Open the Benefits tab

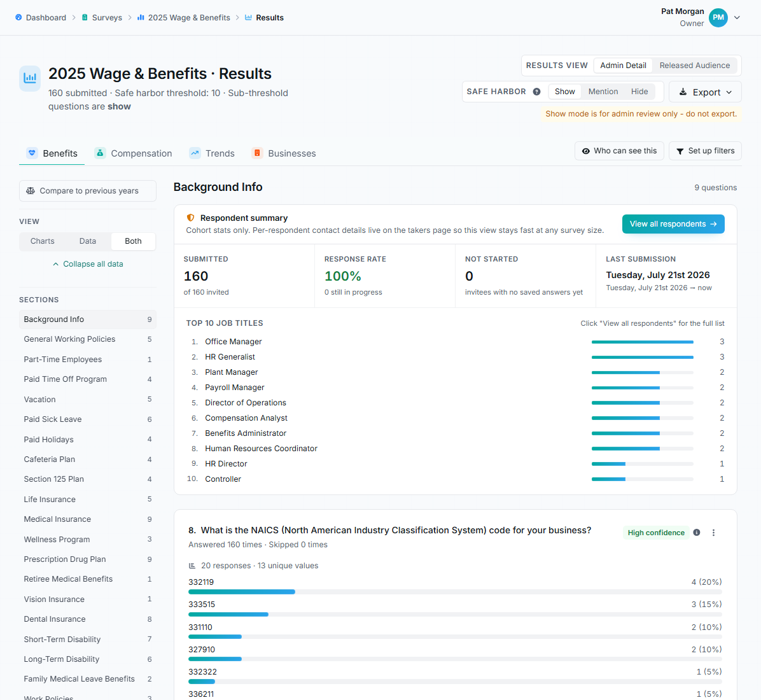tap(52, 153)
